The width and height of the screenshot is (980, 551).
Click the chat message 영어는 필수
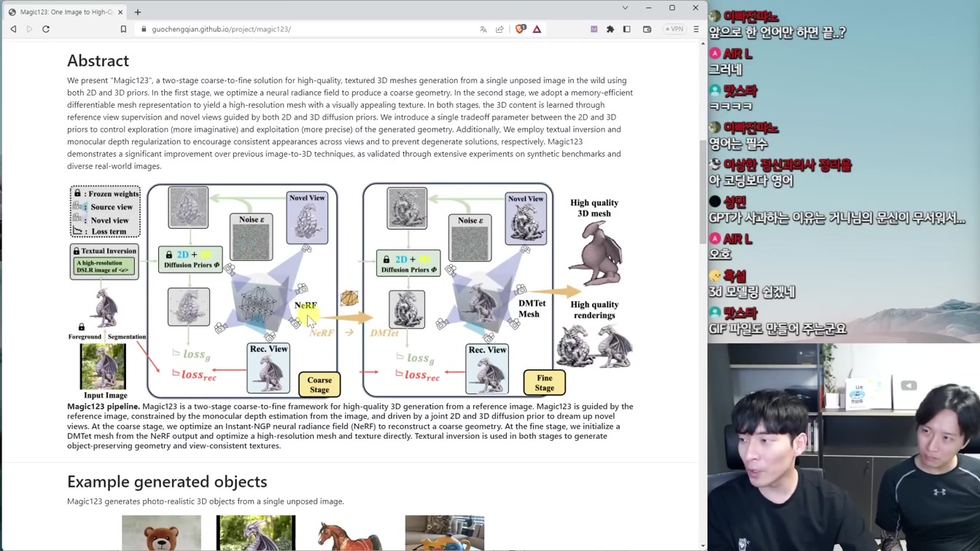pos(738,144)
